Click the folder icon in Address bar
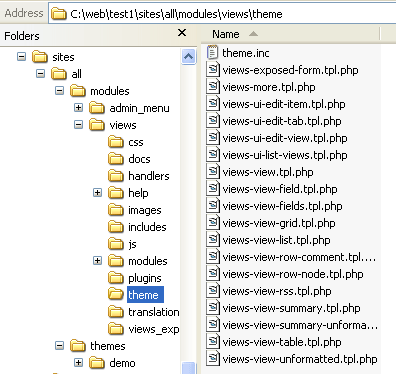The width and height of the screenshot is (396, 374). [x=59, y=14]
